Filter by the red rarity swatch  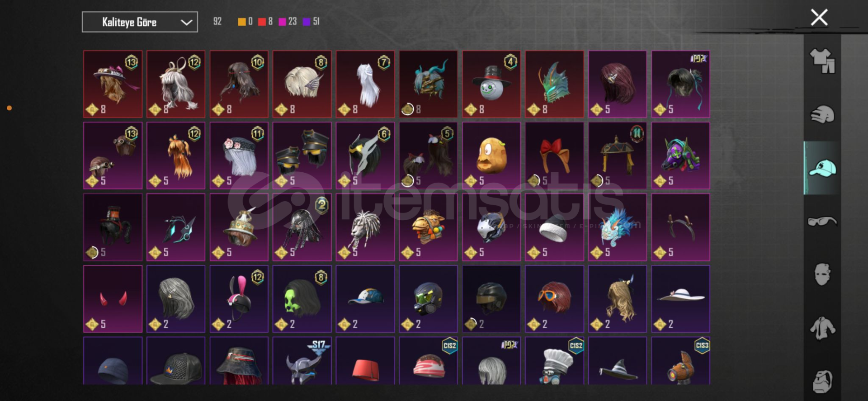click(262, 21)
